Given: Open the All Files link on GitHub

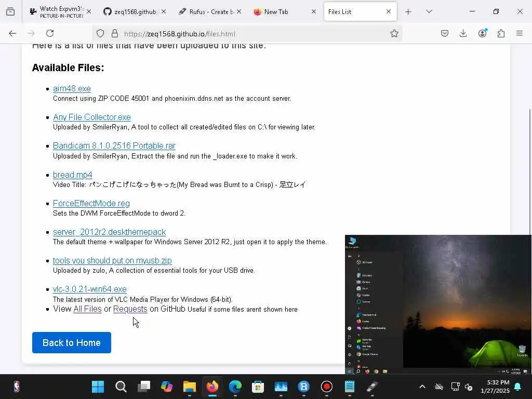Looking at the screenshot, I should 87,309.
